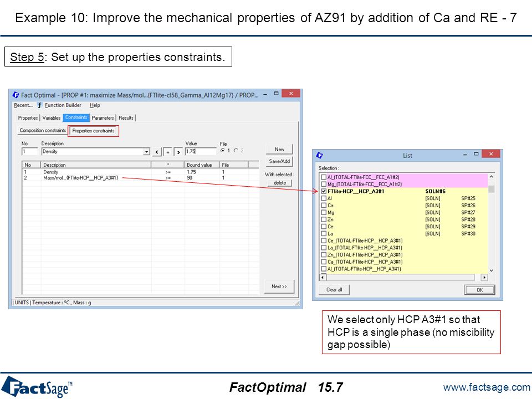The image size is (532, 399).
Task: Click the Value field showing 1.75
Action: click(201, 152)
